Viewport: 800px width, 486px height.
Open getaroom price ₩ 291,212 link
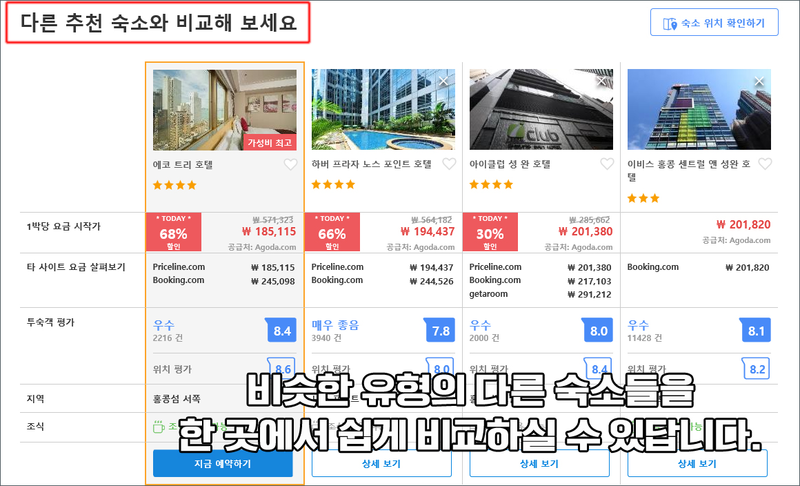coord(540,294)
